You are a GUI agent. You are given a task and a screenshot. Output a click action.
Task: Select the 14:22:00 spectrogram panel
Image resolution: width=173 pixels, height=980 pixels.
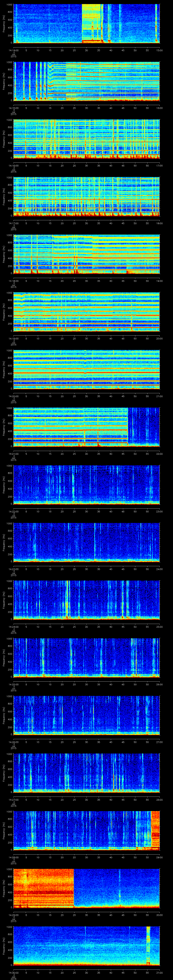tap(87, 484)
